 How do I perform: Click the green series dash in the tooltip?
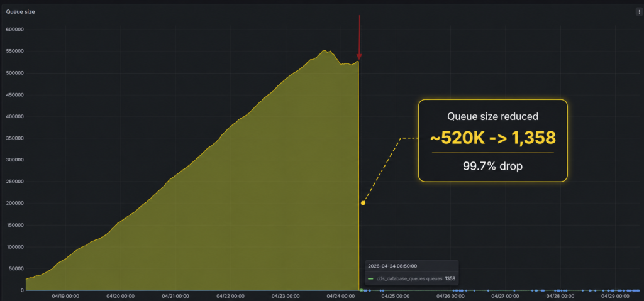(x=371, y=279)
